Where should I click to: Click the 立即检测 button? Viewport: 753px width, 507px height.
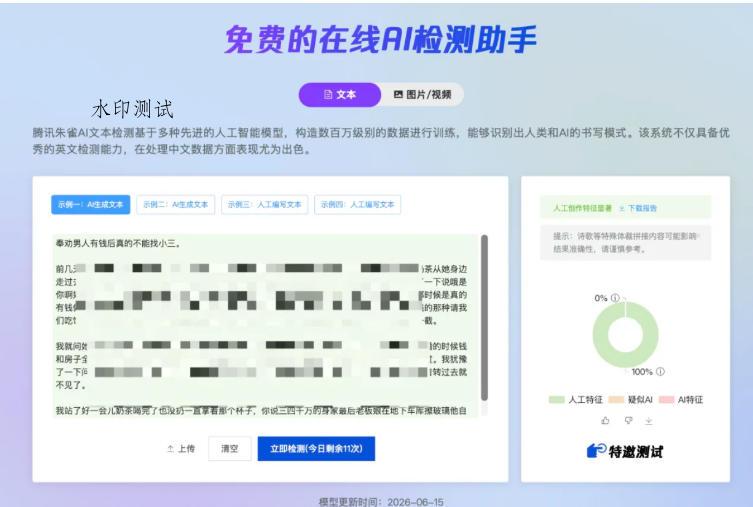tap(316, 448)
